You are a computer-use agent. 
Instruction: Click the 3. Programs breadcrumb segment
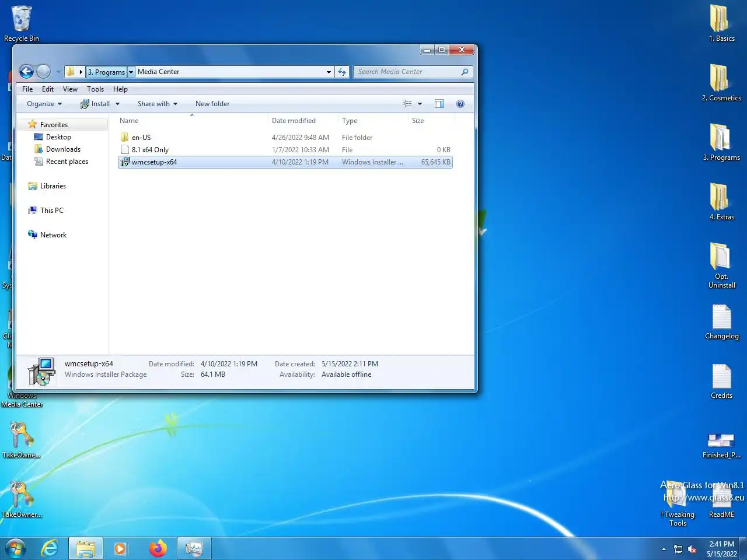pos(106,72)
